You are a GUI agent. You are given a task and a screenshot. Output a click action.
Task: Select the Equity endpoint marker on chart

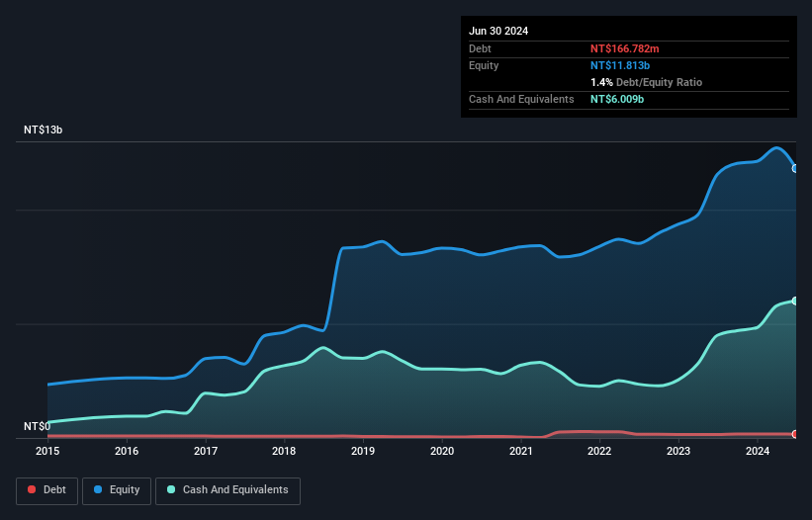795,169
